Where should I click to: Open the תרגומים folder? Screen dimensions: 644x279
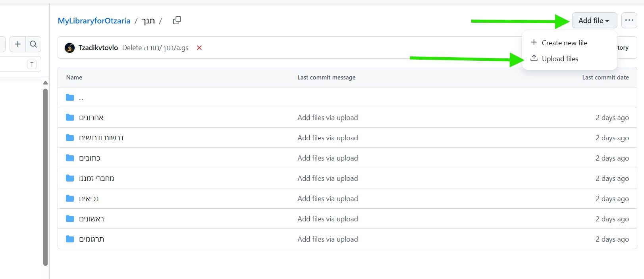[x=91, y=239]
